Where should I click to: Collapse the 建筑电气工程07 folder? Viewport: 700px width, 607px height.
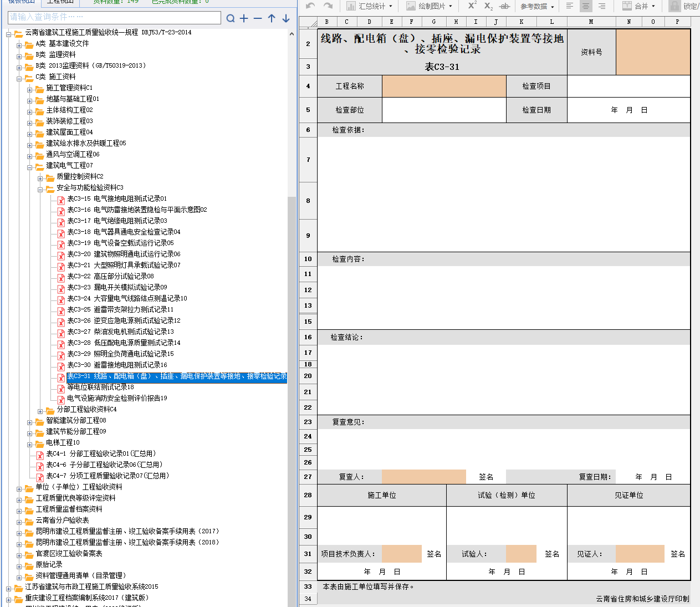(x=29, y=167)
